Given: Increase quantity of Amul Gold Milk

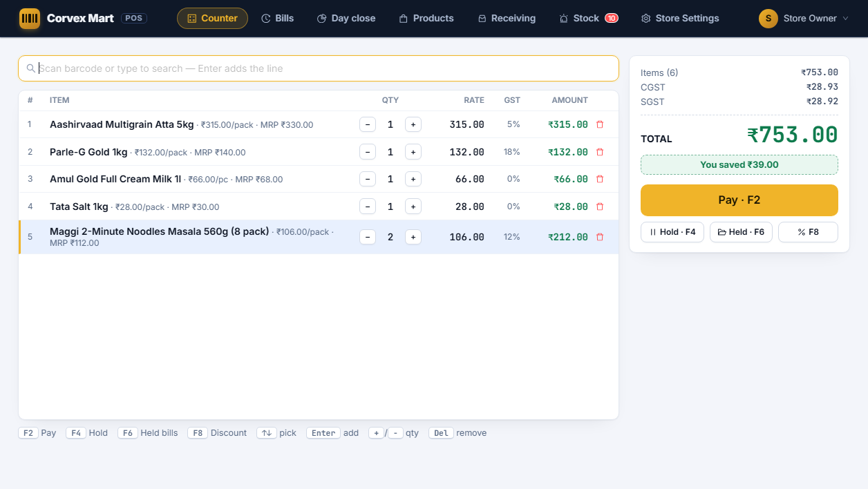Looking at the screenshot, I should pyautogui.click(x=413, y=179).
